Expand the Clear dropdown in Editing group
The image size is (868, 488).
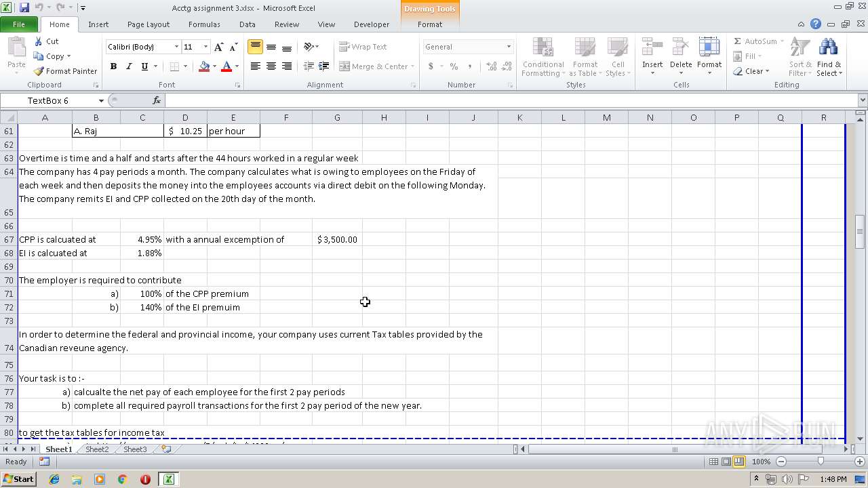point(767,71)
